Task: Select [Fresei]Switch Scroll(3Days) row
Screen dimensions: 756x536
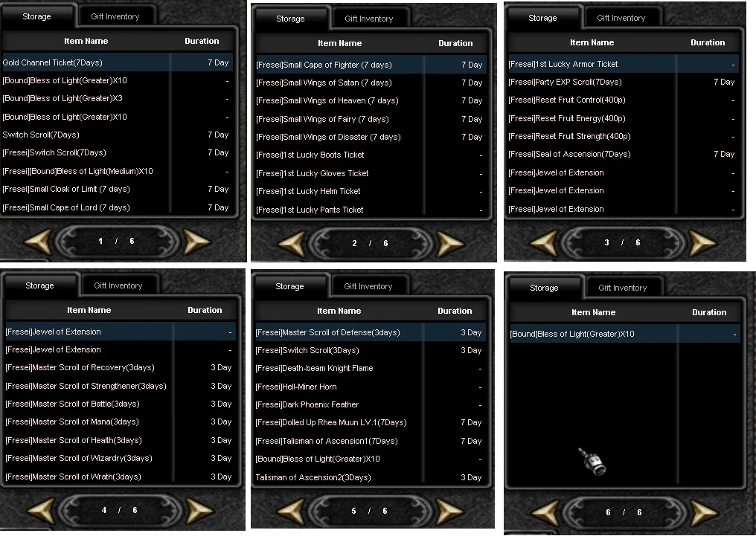Action: tap(371, 351)
